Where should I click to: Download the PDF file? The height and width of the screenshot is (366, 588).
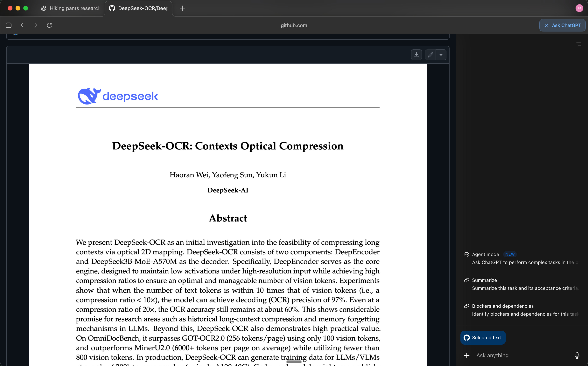point(416,55)
